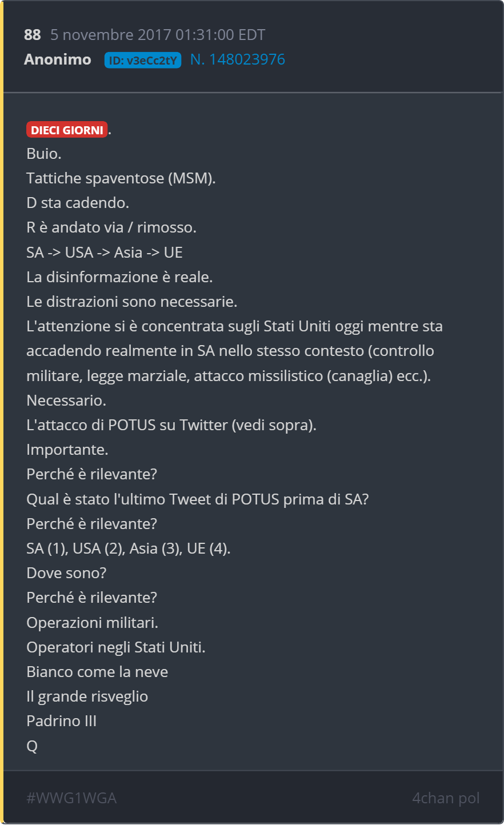This screenshot has width=504, height=825.
Task: Click the line 'SA -> USA -> Asia -> UE'
Action: pyautogui.click(x=105, y=252)
